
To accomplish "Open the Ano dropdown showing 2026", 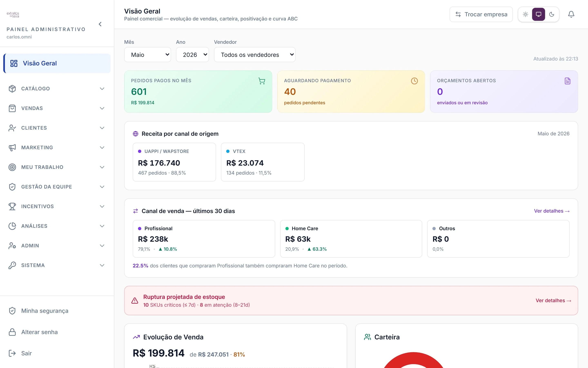I will 193,55.
